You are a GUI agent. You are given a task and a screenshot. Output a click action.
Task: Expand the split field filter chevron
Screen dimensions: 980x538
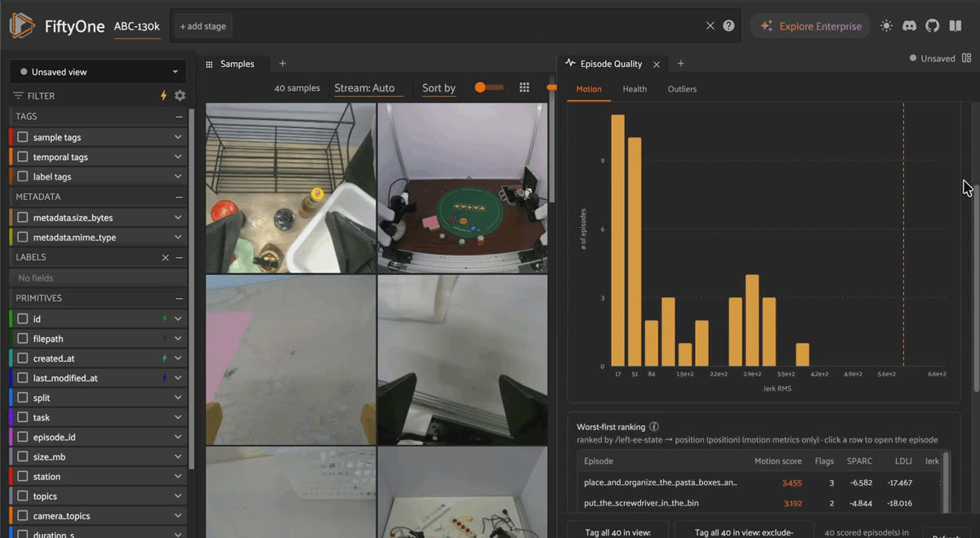point(178,398)
